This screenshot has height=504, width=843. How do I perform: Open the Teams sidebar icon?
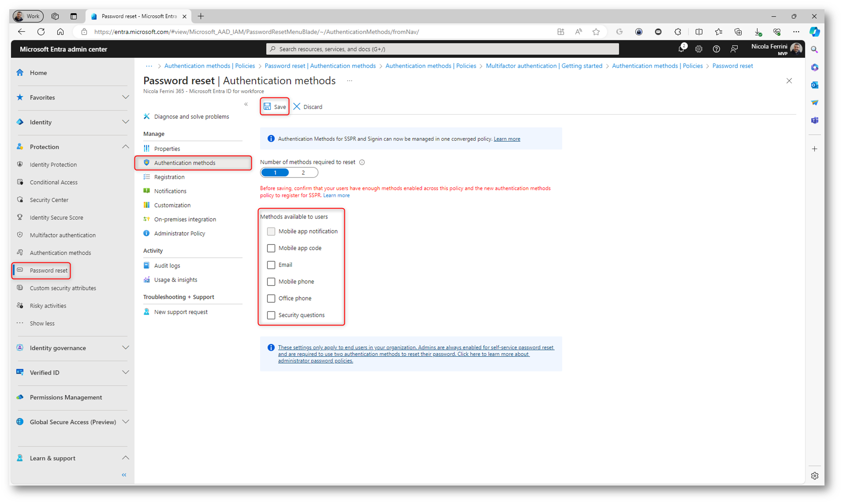coord(814,120)
